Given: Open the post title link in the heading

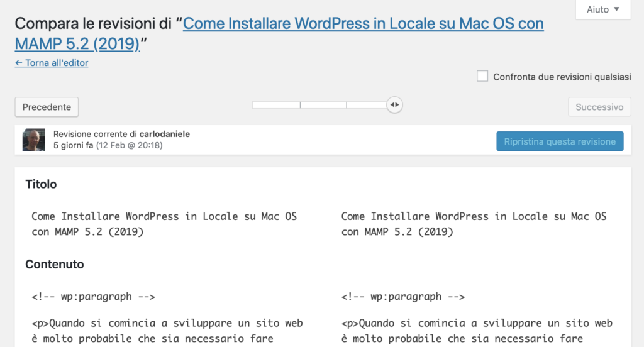Looking at the screenshot, I should 279,33.
